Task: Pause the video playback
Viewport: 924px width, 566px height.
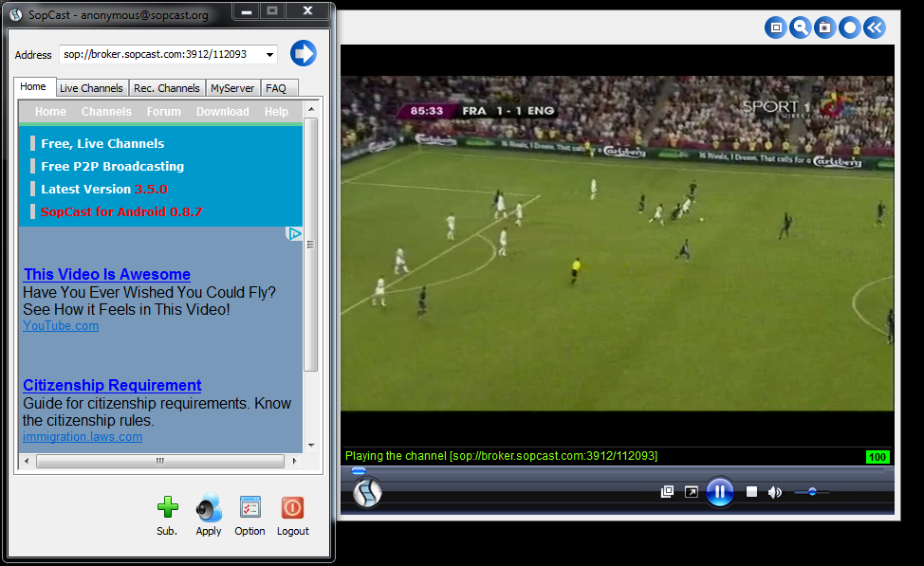Action: (x=719, y=491)
